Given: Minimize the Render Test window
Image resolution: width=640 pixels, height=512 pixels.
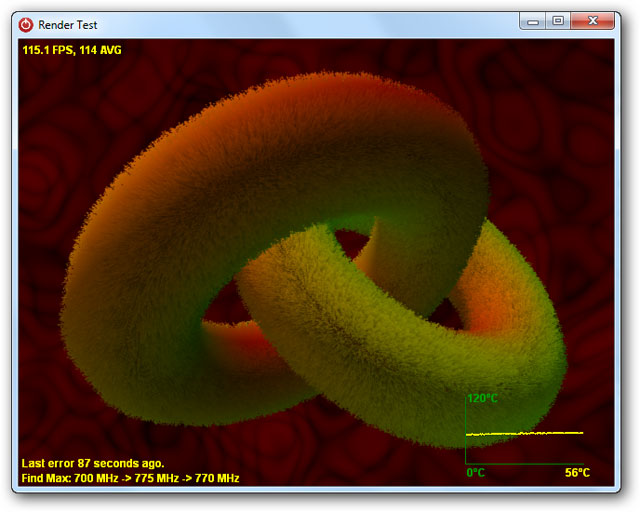Looking at the screenshot, I should (533, 21).
